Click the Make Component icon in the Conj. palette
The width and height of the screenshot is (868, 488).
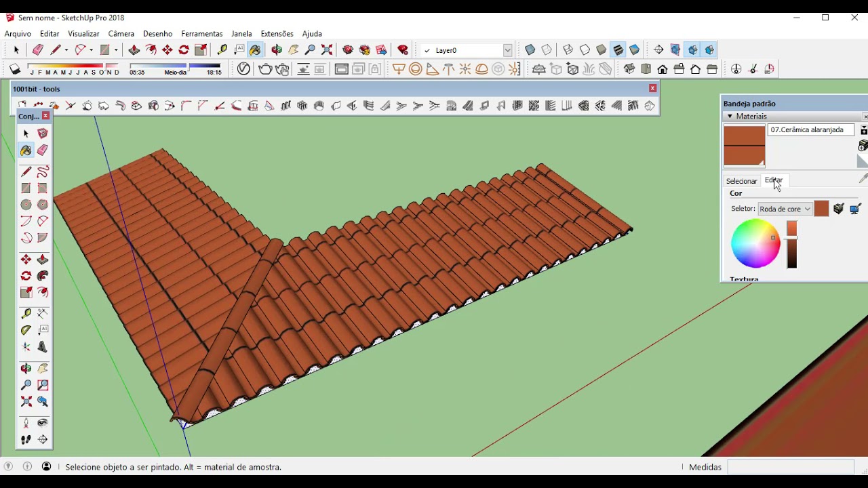43,134
